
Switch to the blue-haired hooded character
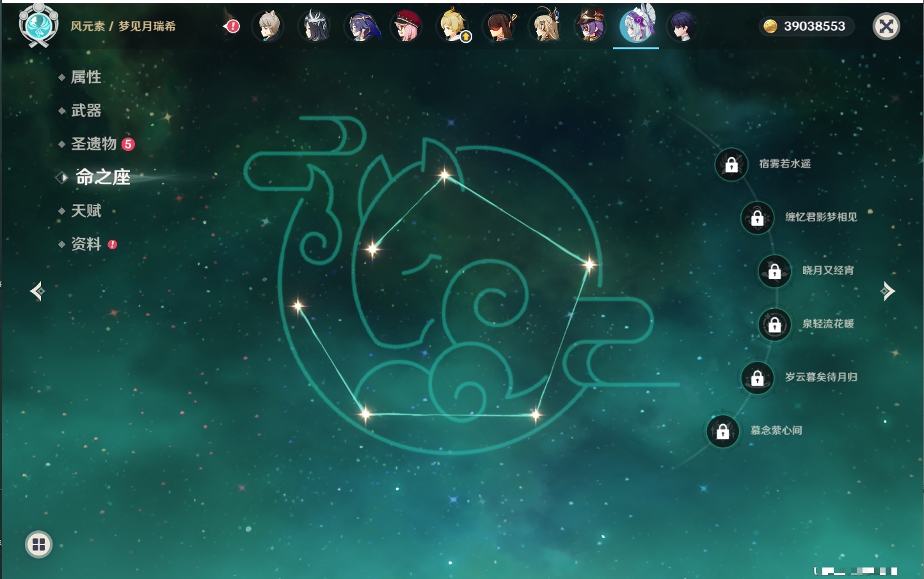[x=363, y=26]
